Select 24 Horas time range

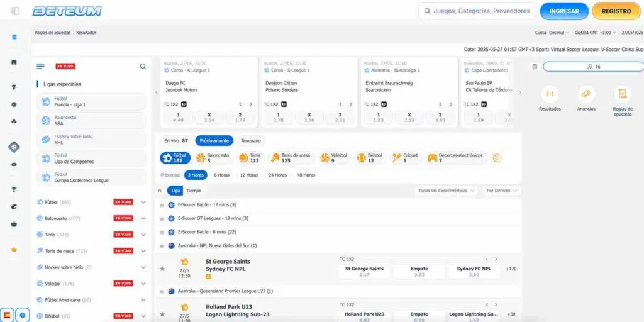[277, 175]
